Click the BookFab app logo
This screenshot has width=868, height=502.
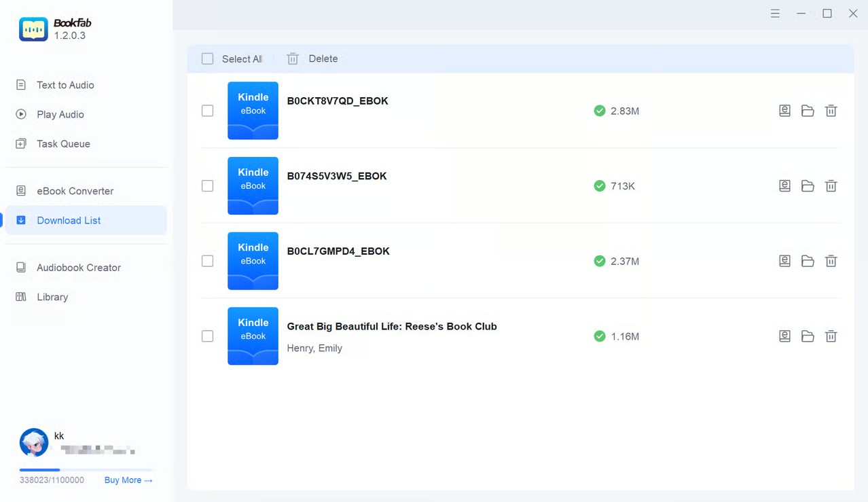point(33,29)
